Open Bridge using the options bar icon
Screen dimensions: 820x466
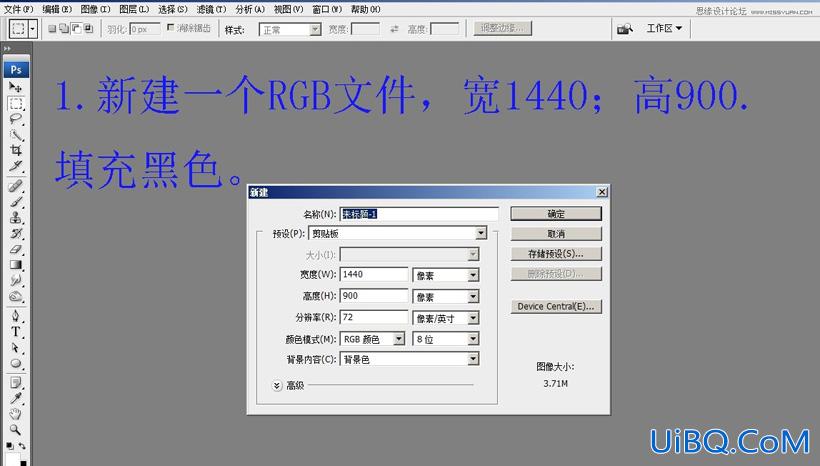pos(625,29)
